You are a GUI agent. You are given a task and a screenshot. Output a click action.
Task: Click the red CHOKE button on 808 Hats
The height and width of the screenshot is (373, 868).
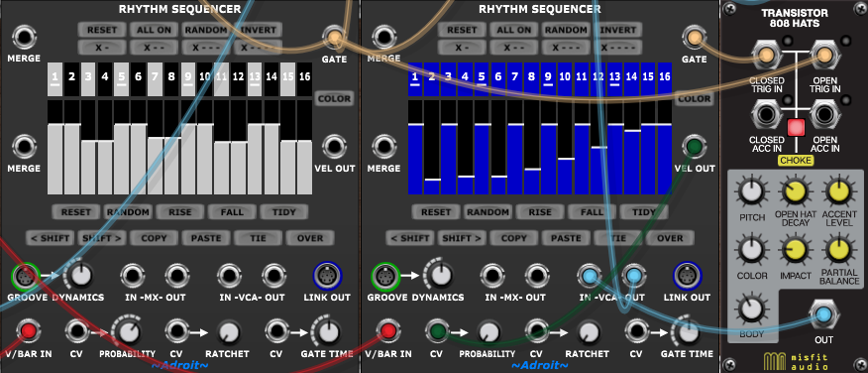pyautogui.click(x=796, y=127)
